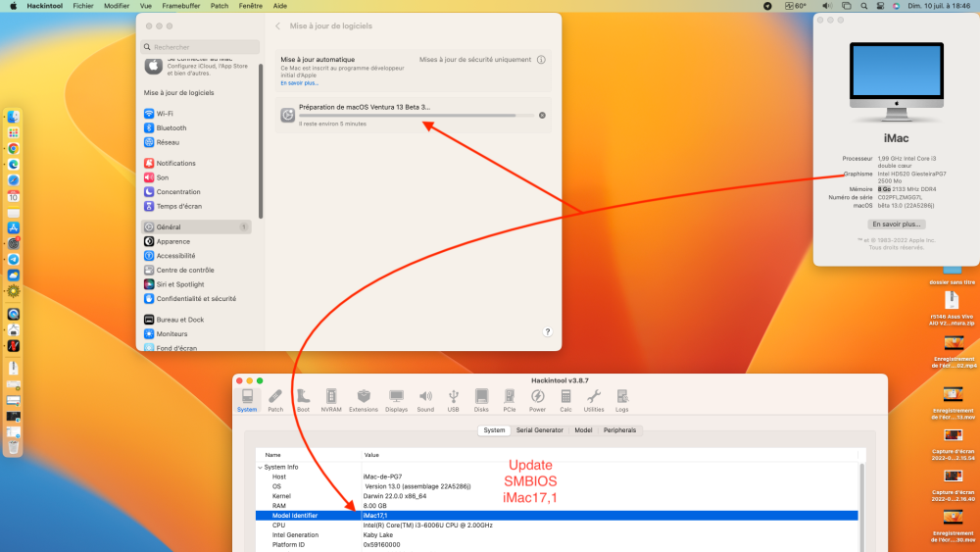Show info for Mise à jour automatique
This screenshot has height=552, width=980.
(x=541, y=60)
